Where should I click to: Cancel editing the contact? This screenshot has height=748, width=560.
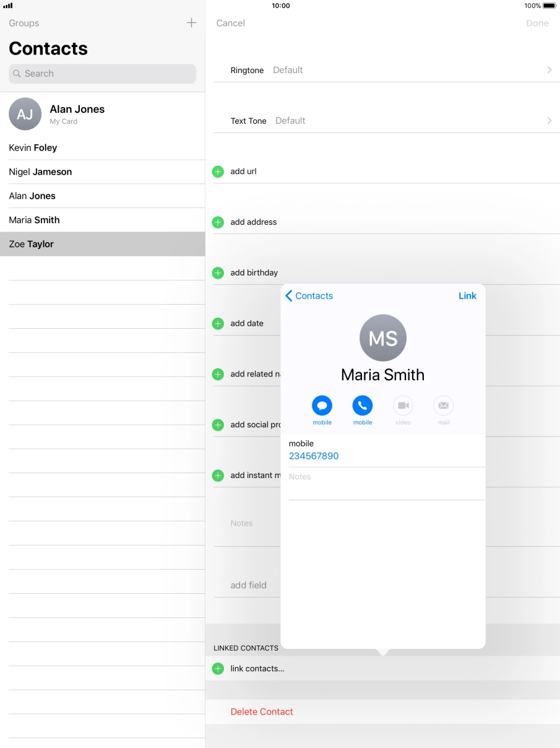230,23
